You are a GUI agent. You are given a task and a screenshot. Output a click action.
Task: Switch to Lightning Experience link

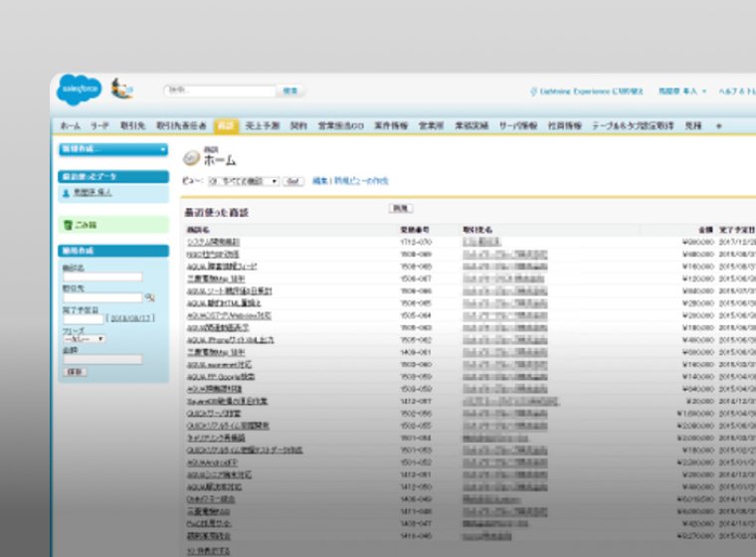[x=586, y=92]
